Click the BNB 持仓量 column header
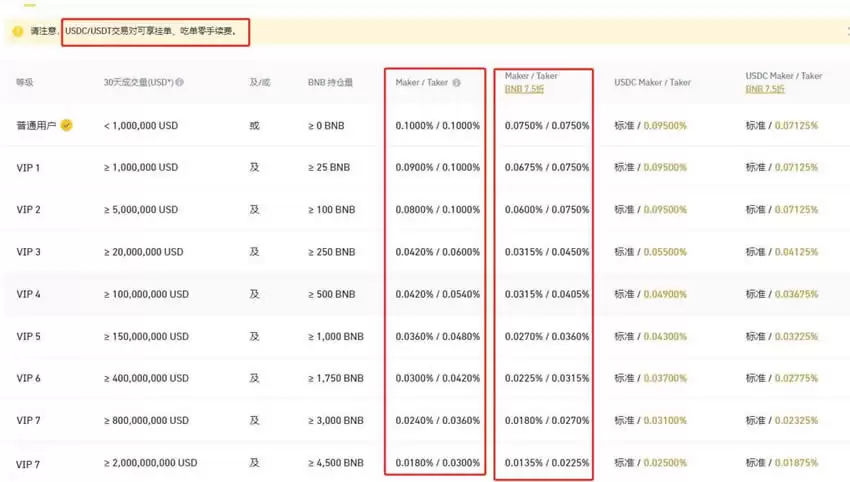 (x=330, y=83)
